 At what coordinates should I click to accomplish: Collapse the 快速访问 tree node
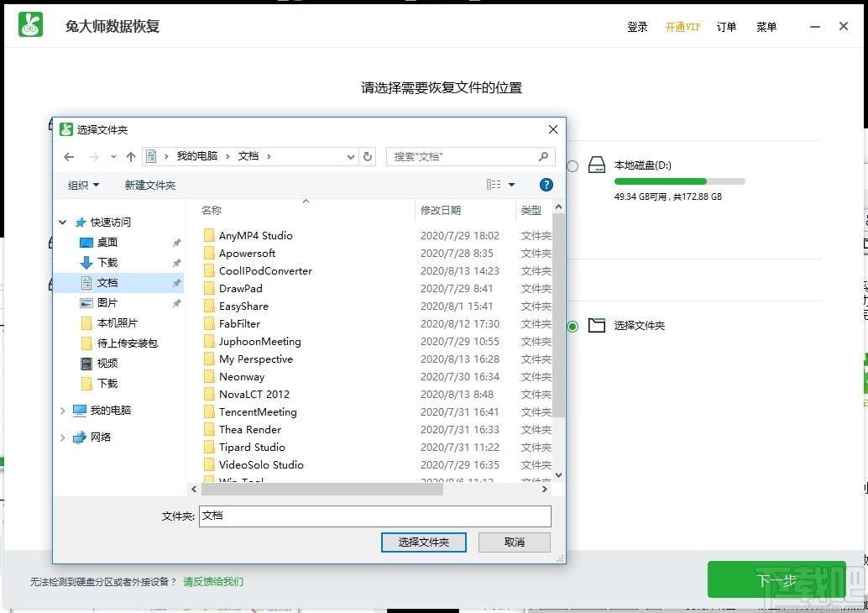(x=63, y=222)
